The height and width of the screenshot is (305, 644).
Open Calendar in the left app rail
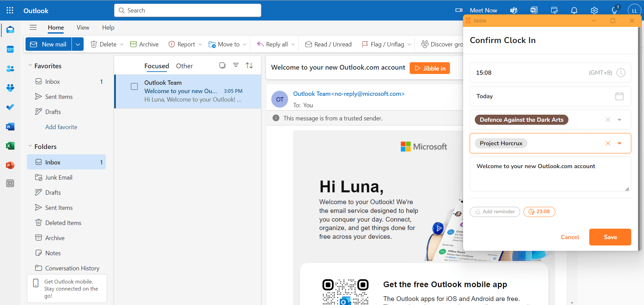10,49
